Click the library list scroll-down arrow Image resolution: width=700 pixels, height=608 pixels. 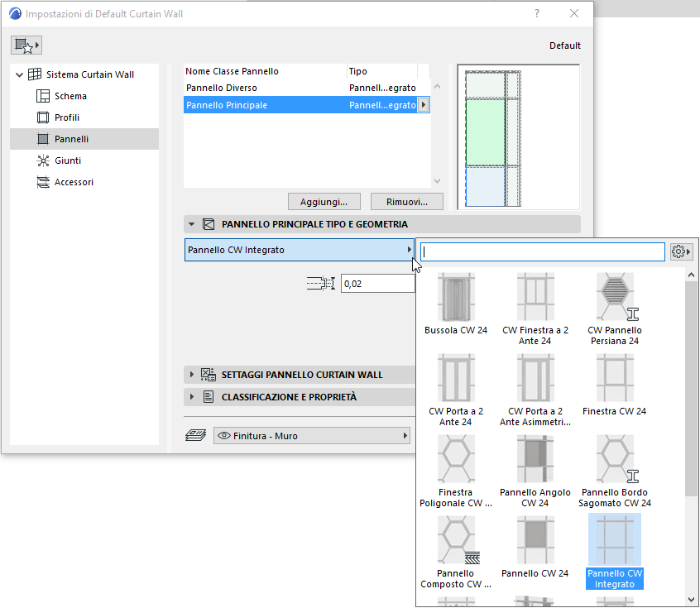[x=691, y=600]
